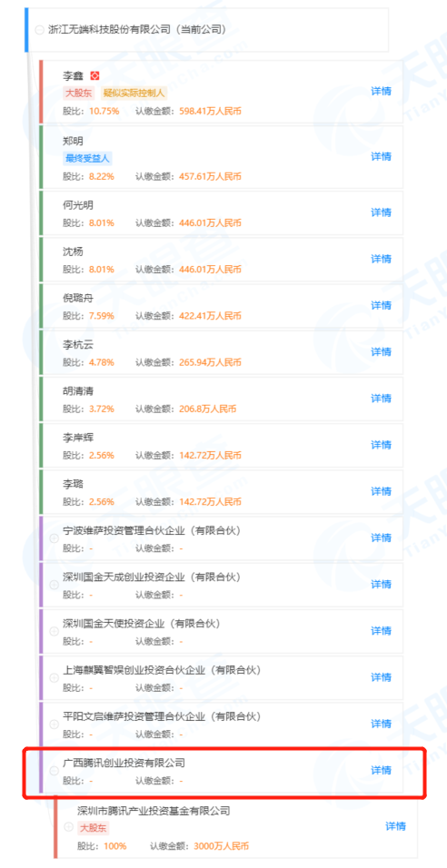This screenshot has height=868, width=447.
Task: Expand 深圳国金天成创业投资企业 node
Action: (x=55, y=585)
